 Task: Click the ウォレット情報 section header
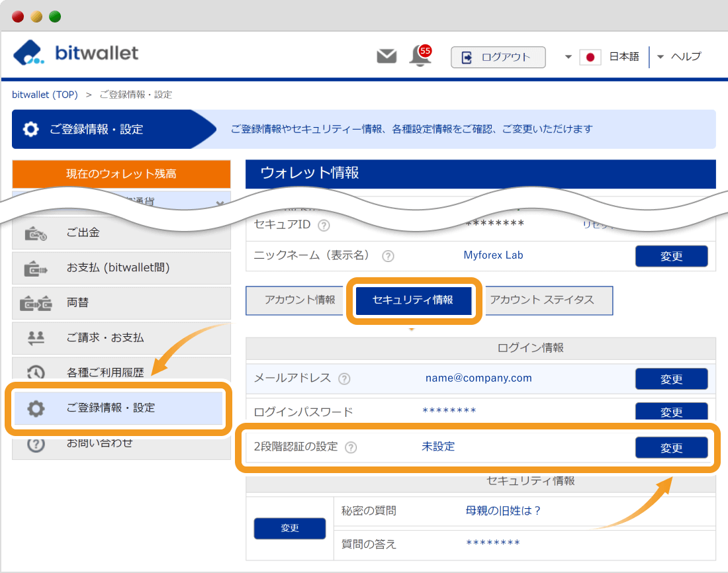pyautogui.click(x=480, y=173)
